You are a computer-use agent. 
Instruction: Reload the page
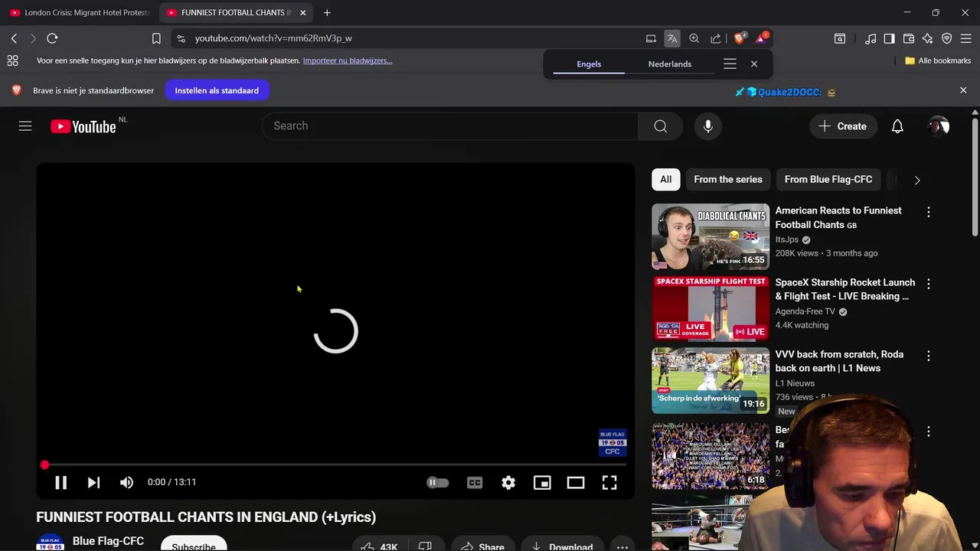click(52, 38)
